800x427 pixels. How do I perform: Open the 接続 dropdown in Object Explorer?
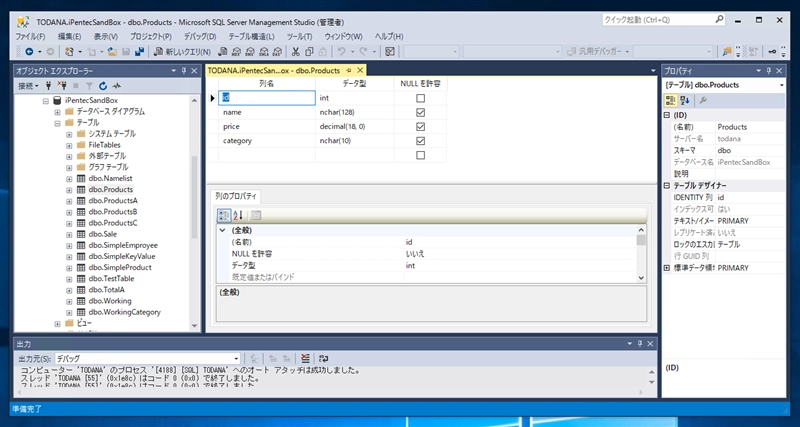29,86
